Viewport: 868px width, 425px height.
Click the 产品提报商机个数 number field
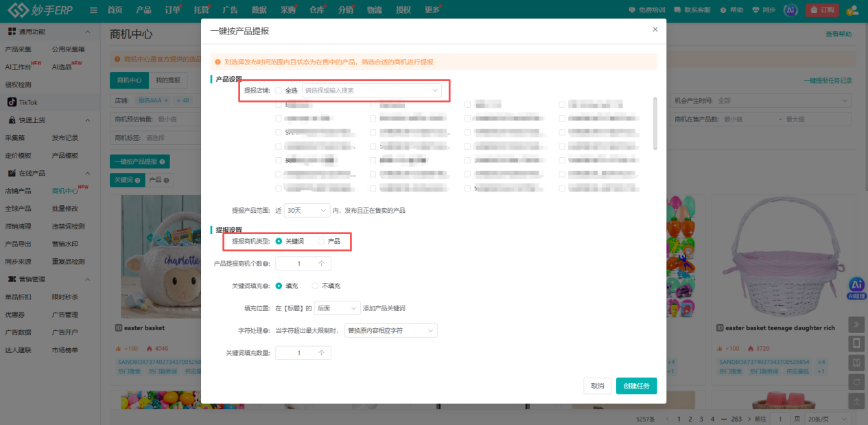(x=303, y=264)
